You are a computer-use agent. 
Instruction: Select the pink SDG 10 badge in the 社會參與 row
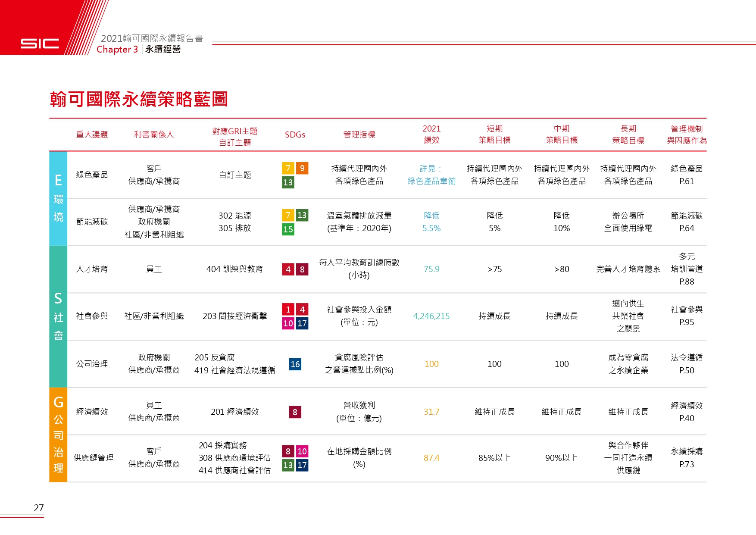pos(288,323)
